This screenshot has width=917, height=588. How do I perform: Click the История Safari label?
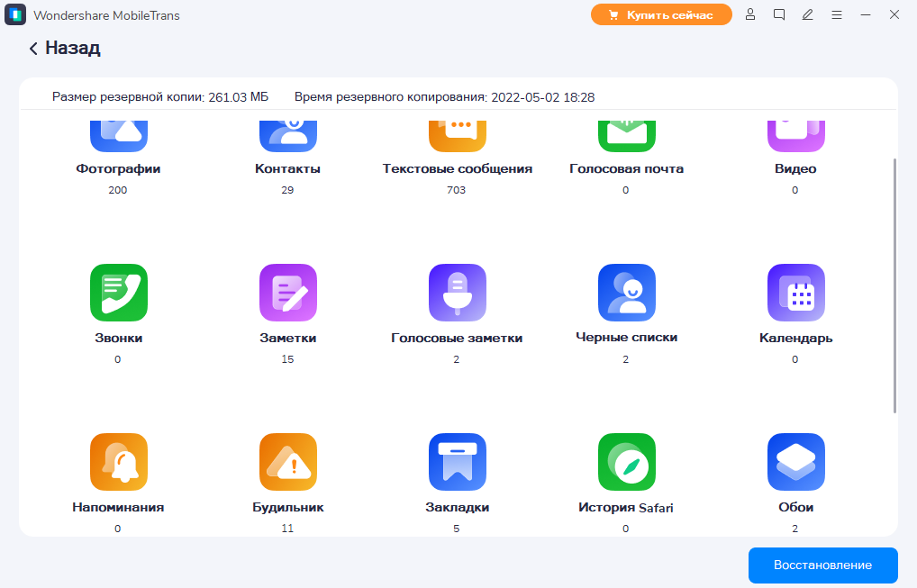[626, 507]
